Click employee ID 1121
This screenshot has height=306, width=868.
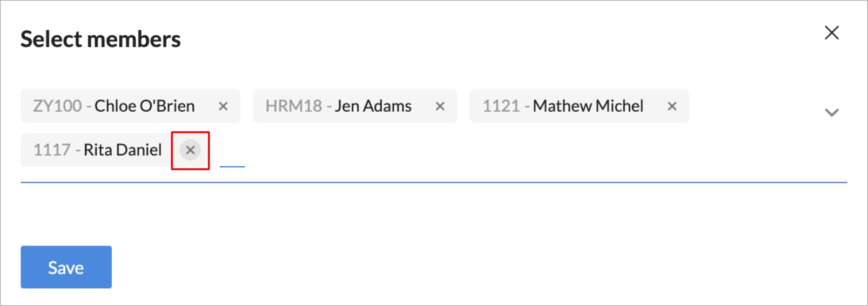click(x=501, y=106)
